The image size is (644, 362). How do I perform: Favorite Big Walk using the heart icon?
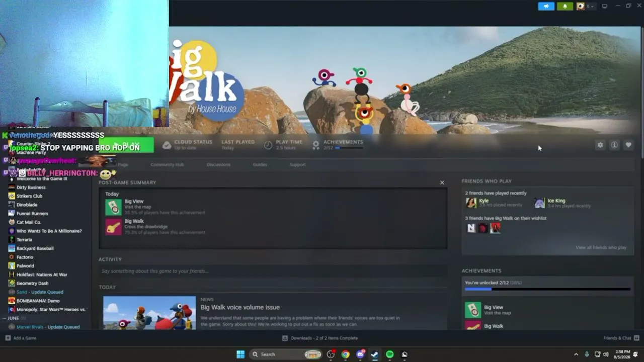point(628,145)
